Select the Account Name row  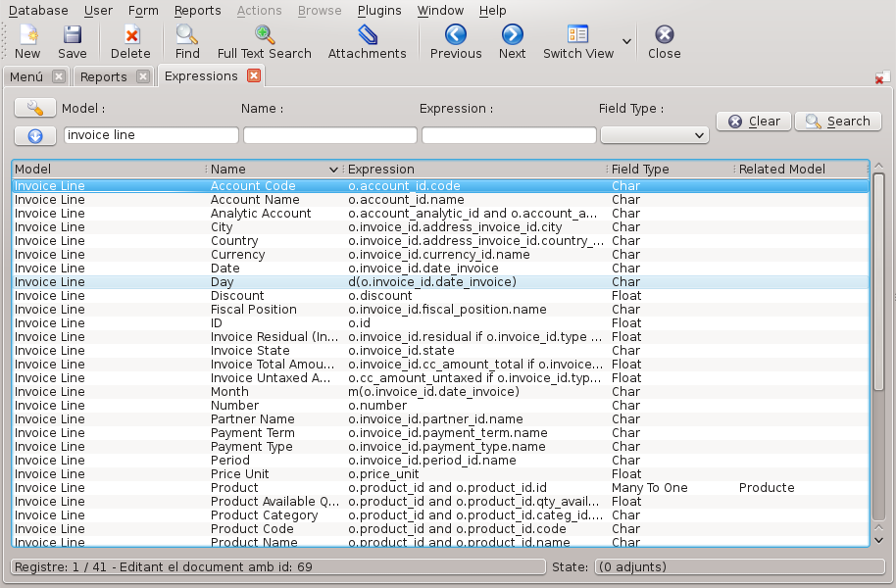pos(440,199)
